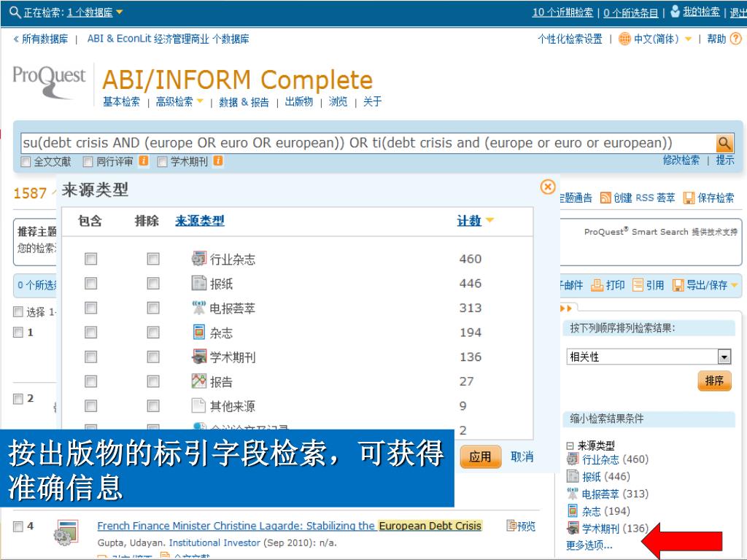The image size is (747, 560).
Task: Select the checkbox for result 4
Action: (18, 526)
